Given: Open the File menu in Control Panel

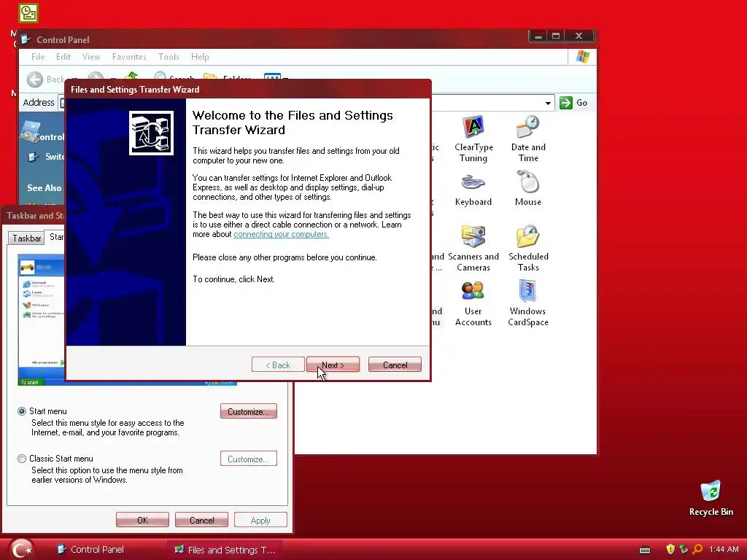Looking at the screenshot, I should click(x=38, y=57).
